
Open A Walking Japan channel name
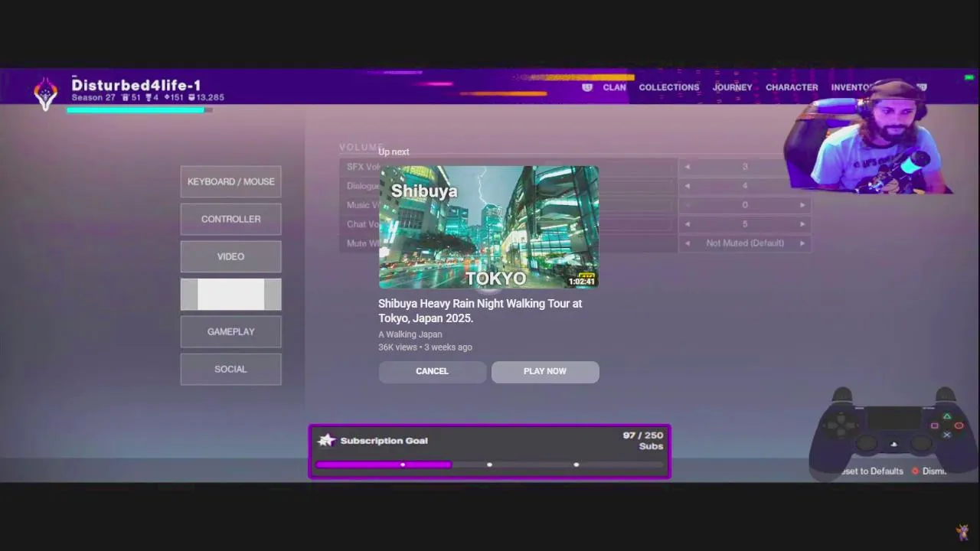410,334
